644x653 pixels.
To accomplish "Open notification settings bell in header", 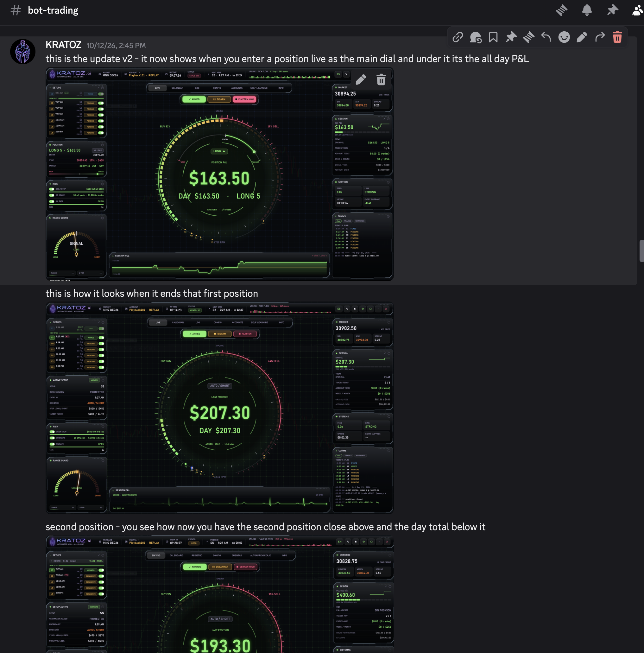I will point(587,10).
